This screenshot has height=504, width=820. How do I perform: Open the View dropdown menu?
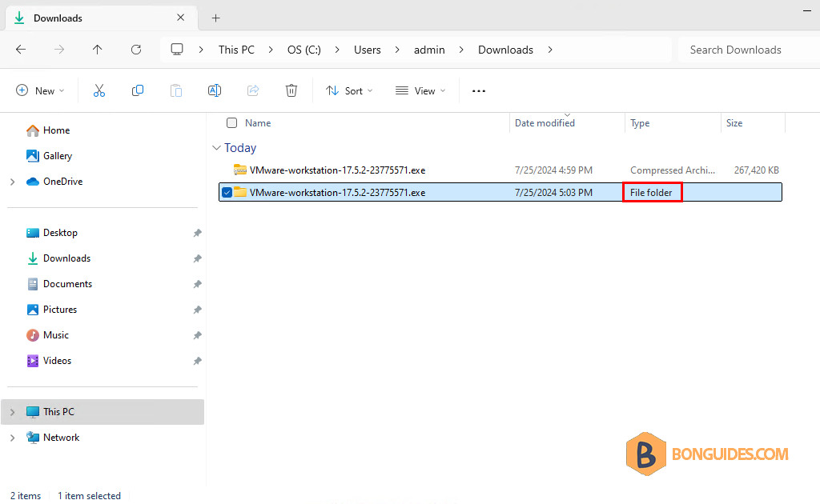pyautogui.click(x=420, y=91)
